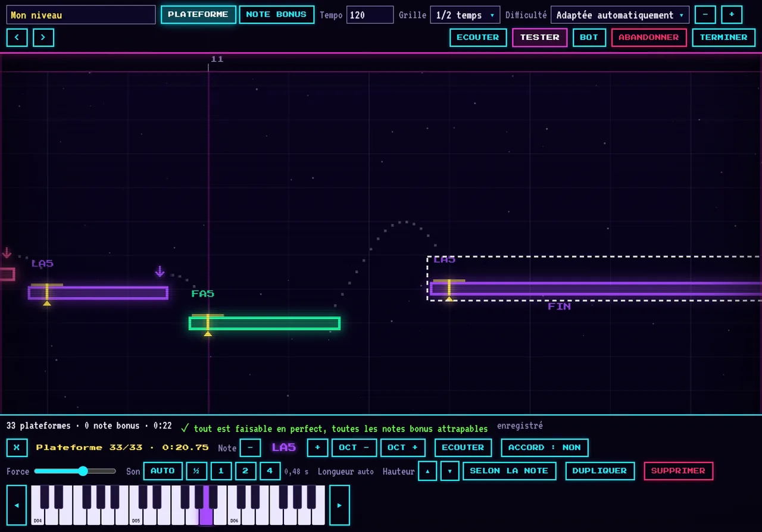Raise octave with OCT + button
Viewport: 762px width, 532px height.
[x=403, y=447]
